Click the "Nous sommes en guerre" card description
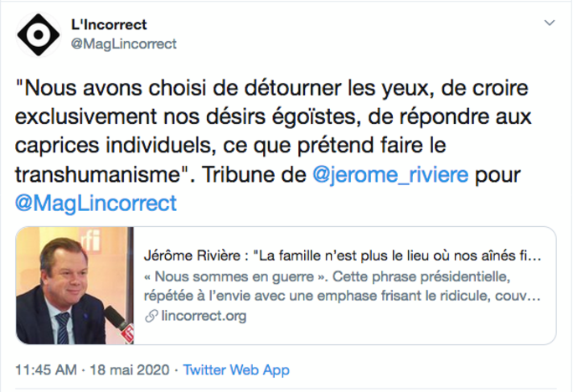 coord(343,285)
